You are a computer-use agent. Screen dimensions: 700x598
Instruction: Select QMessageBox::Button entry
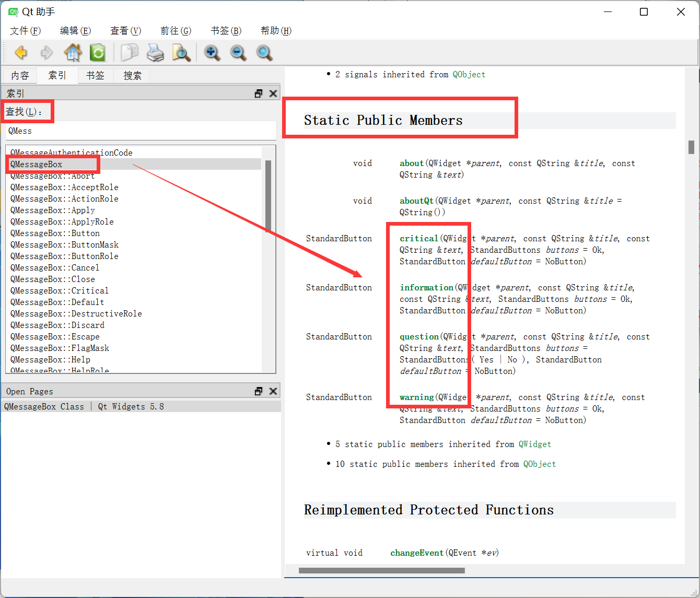pyautogui.click(x=55, y=233)
